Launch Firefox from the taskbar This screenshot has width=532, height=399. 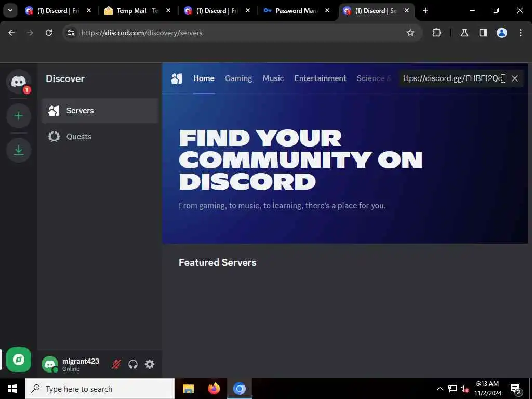coord(214,389)
